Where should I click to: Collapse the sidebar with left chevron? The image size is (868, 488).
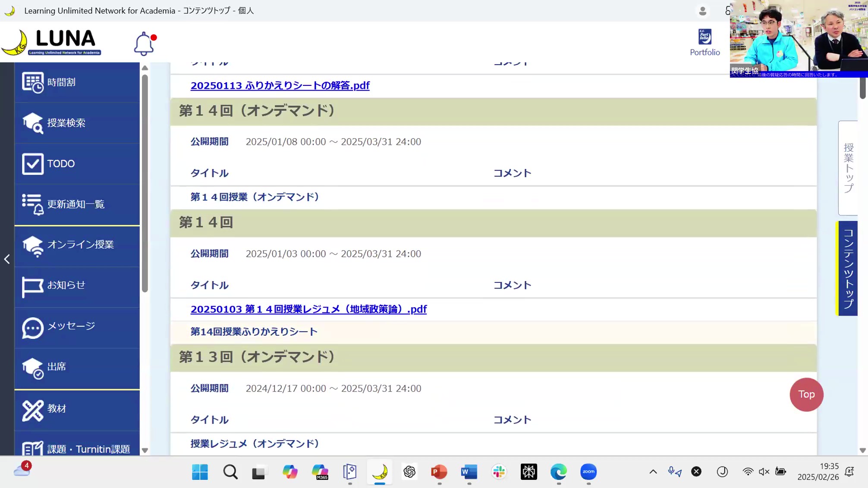pos(7,259)
